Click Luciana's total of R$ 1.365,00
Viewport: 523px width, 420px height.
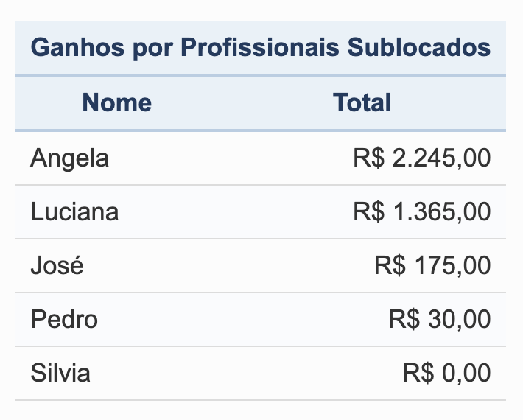click(421, 212)
